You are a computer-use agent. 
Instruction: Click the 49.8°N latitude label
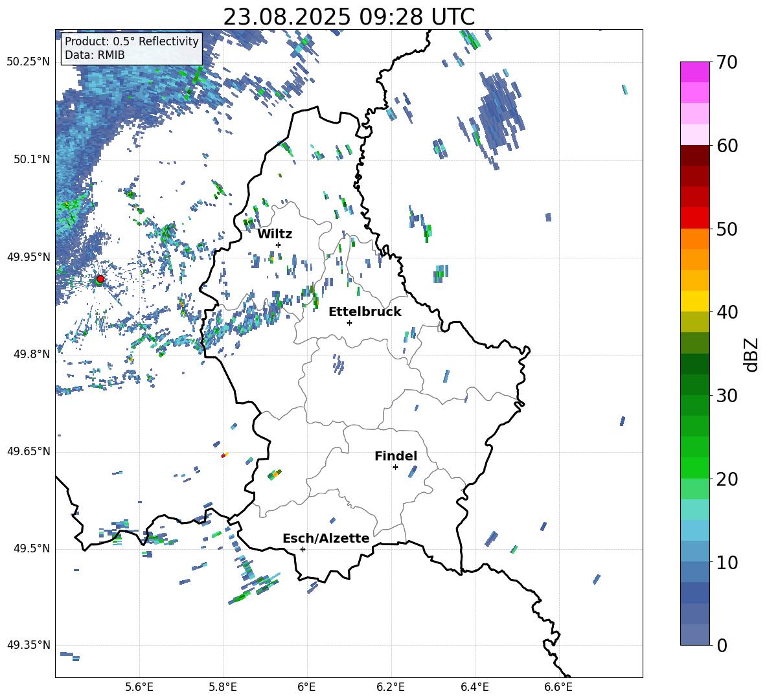[x=32, y=354]
